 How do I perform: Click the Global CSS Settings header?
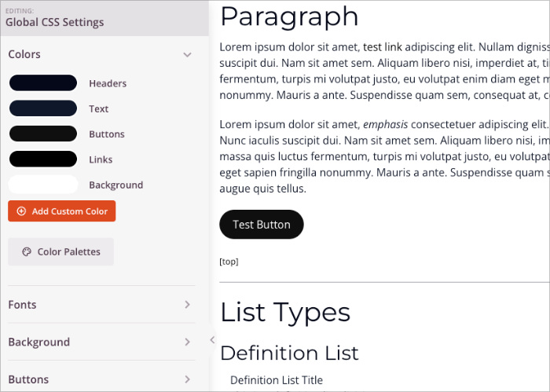[54, 22]
